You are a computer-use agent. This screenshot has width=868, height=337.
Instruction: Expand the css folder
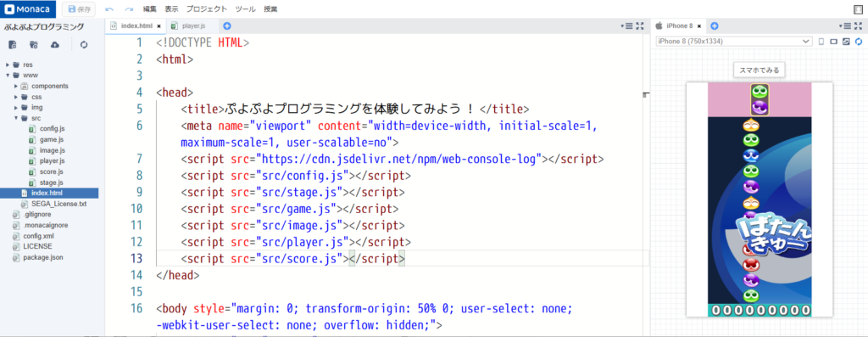click(16, 97)
